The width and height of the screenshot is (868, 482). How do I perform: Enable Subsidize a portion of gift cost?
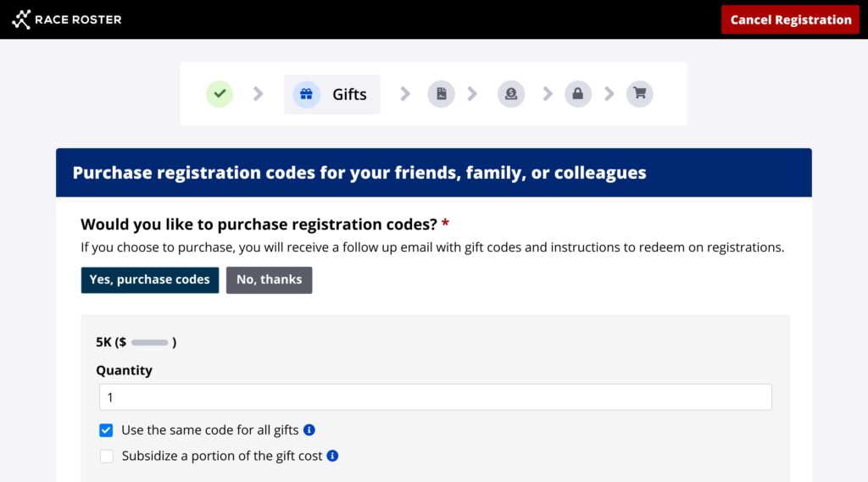coord(107,456)
